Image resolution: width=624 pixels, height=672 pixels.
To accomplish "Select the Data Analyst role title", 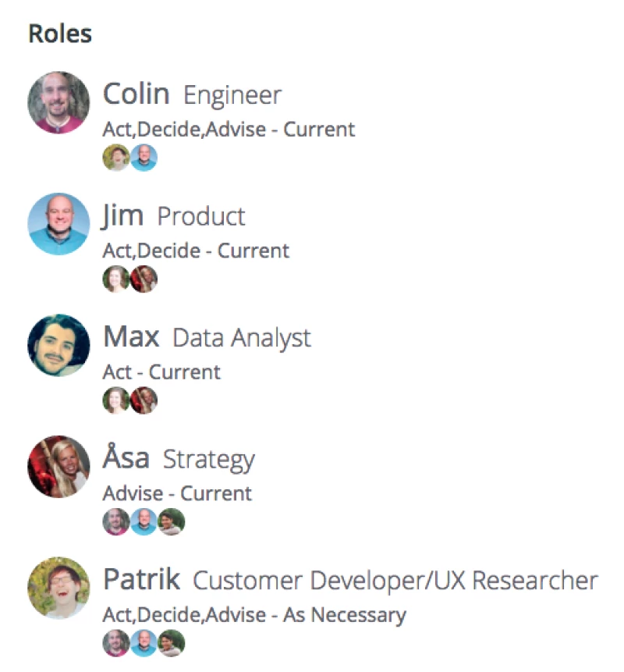I will (241, 338).
